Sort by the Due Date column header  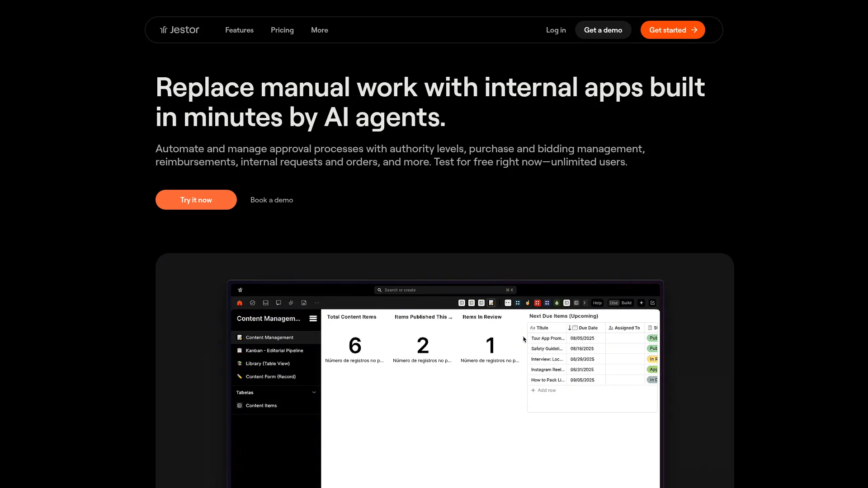[588, 328]
